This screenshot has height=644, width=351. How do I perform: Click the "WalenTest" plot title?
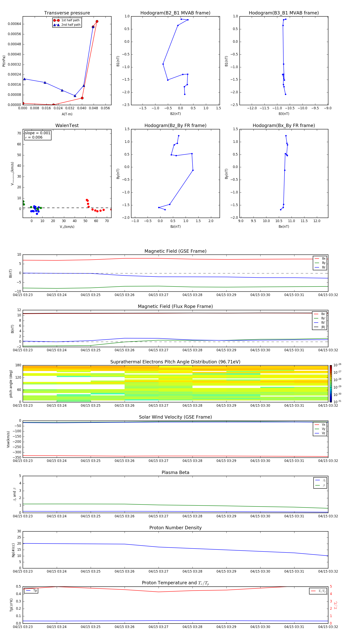(x=67, y=125)
